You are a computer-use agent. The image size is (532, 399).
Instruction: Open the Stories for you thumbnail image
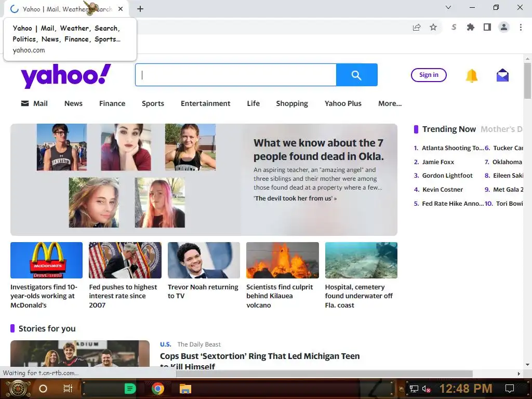[x=80, y=353]
